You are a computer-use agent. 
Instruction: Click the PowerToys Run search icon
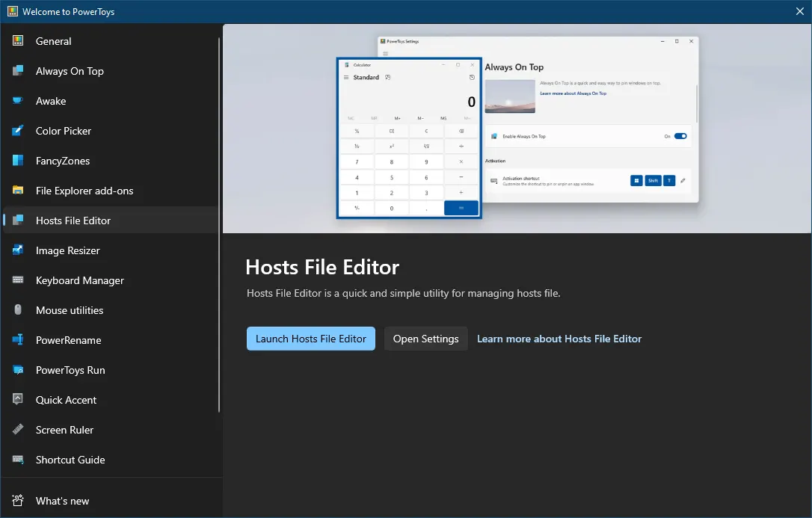pyautogui.click(x=18, y=370)
